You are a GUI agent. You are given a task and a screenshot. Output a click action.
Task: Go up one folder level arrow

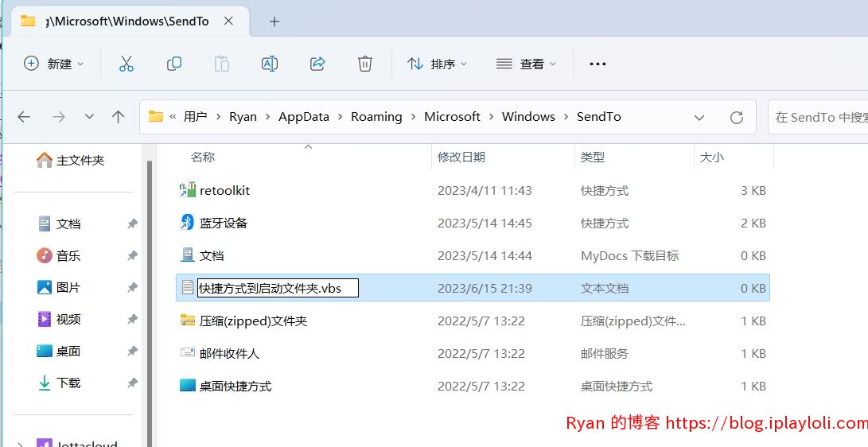point(118,117)
